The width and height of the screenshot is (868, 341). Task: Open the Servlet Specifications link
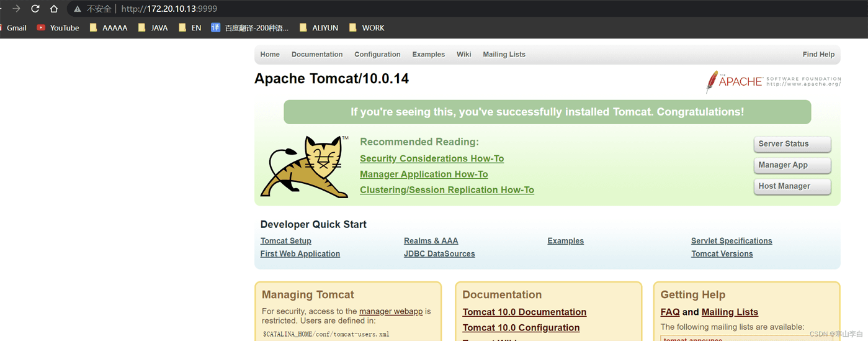pos(732,241)
